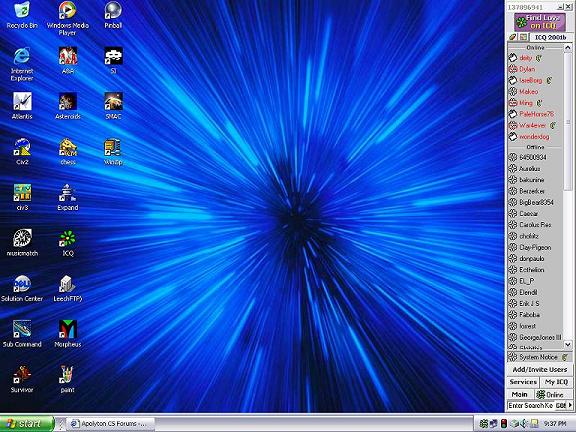
Task: Launch the Morpheus shortcut
Action: pyautogui.click(x=68, y=334)
